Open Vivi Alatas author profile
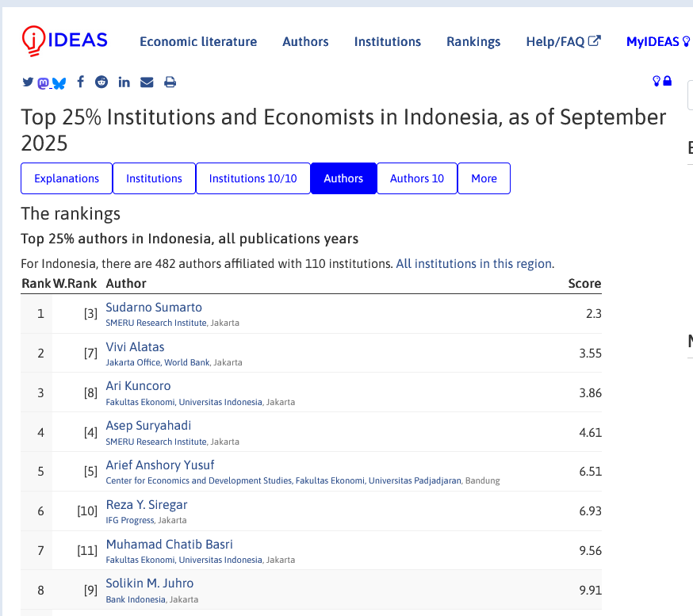Image resolution: width=693 pixels, height=616 pixels. pos(135,347)
